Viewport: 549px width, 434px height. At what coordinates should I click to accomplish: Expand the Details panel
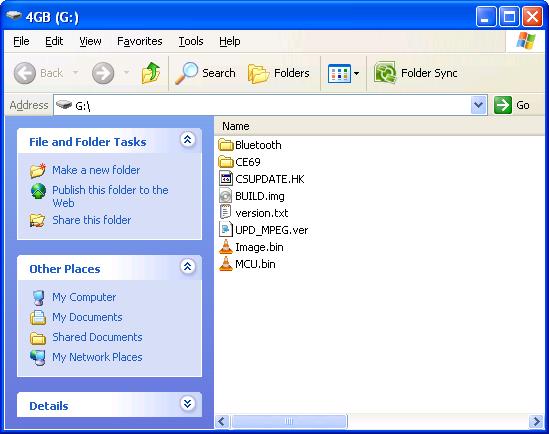pos(188,404)
